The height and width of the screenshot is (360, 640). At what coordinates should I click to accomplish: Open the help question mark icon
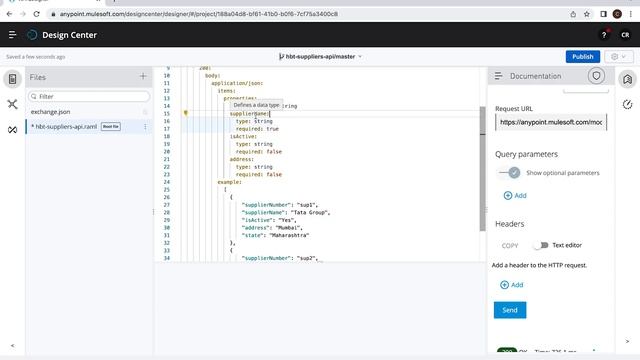click(x=604, y=35)
